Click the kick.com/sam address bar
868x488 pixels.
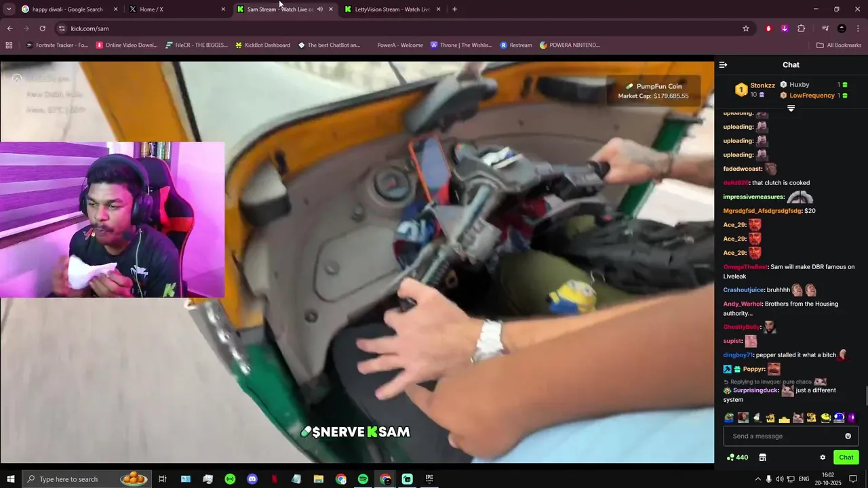pos(400,28)
